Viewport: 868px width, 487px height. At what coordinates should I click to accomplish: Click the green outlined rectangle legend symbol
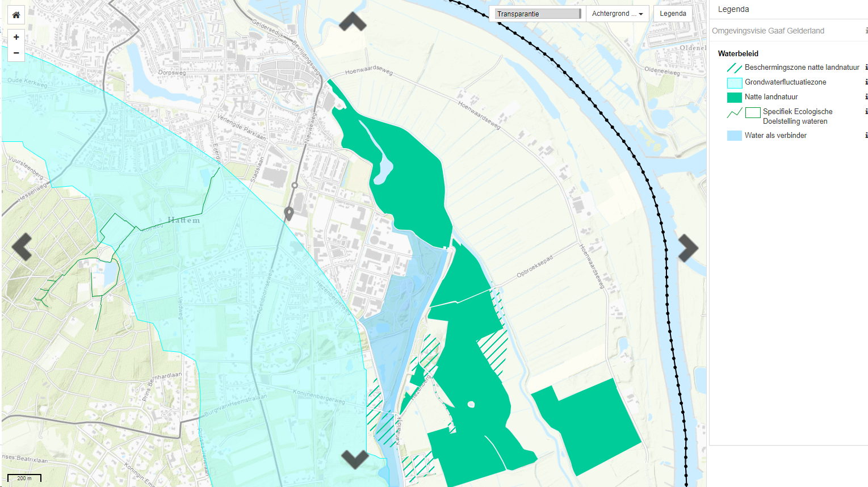pyautogui.click(x=753, y=112)
